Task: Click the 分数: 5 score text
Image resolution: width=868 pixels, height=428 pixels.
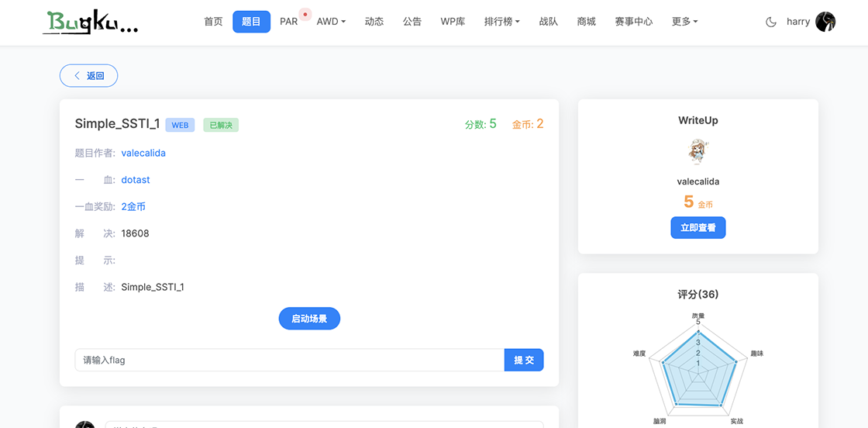Action: (481, 125)
